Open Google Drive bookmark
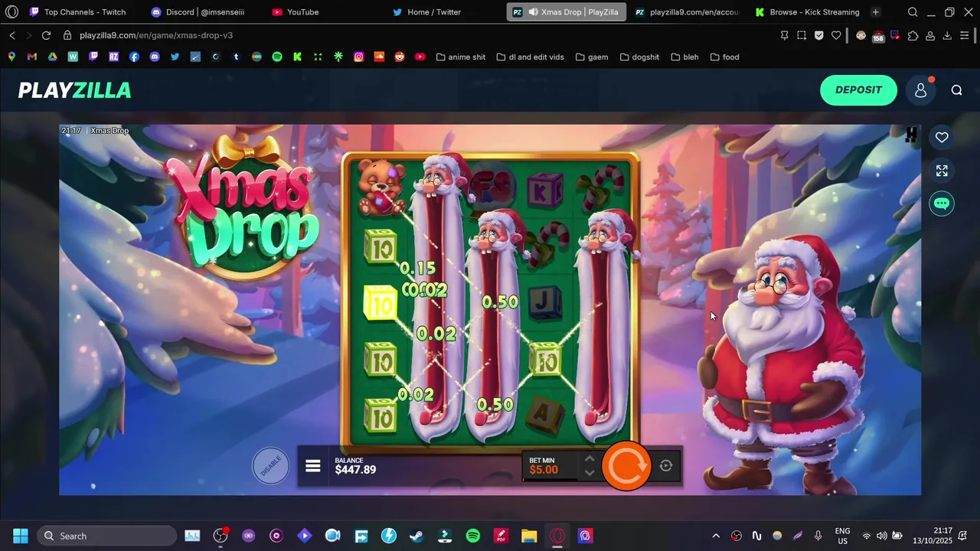980x551 pixels. [x=52, y=57]
